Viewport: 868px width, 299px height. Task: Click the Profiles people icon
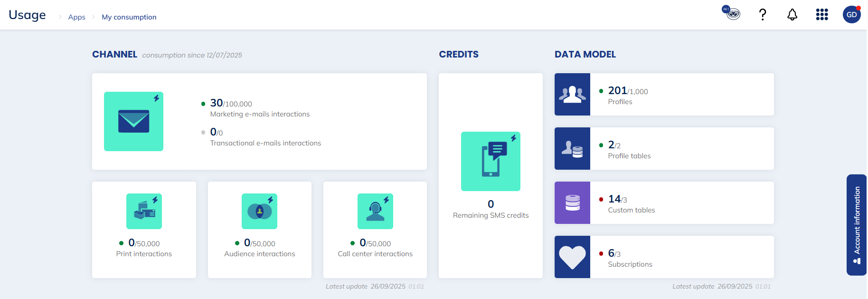[572, 94]
